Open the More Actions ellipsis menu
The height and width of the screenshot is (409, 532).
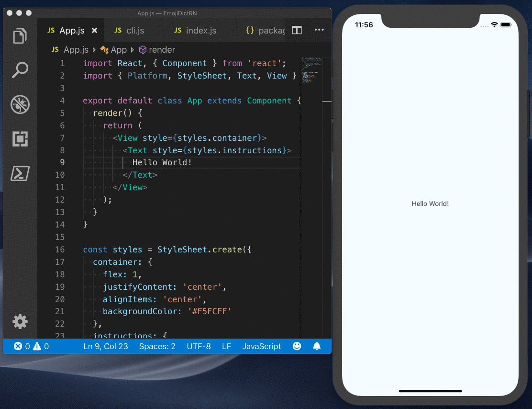pos(319,30)
